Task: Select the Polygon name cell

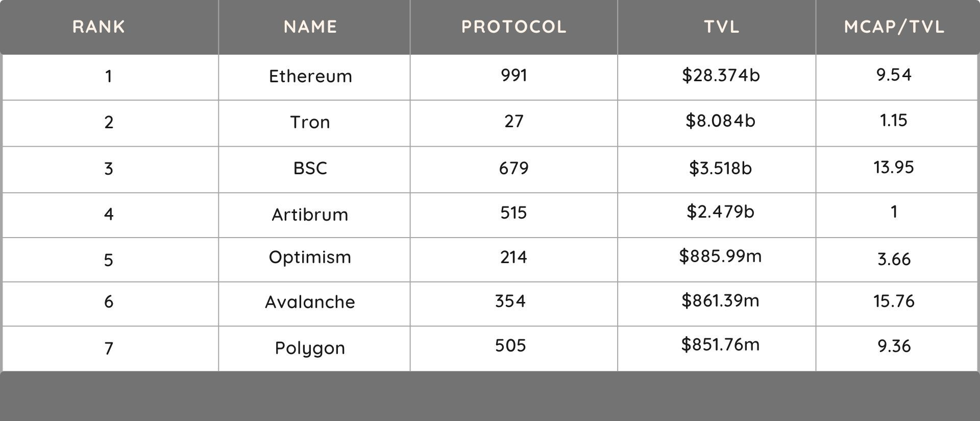Action: pos(310,348)
